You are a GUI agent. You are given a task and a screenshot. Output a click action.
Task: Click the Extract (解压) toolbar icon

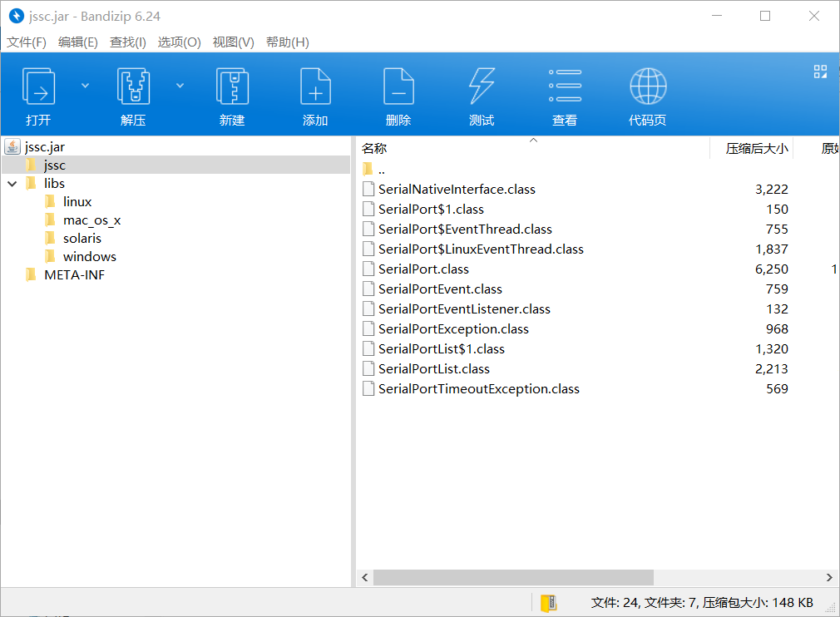[133, 86]
